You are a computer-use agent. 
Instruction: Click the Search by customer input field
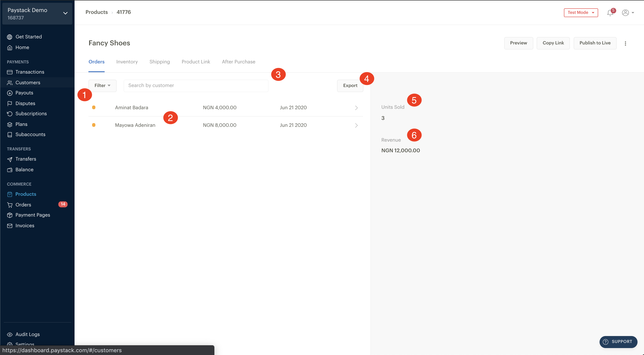pyautogui.click(x=196, y=85)
